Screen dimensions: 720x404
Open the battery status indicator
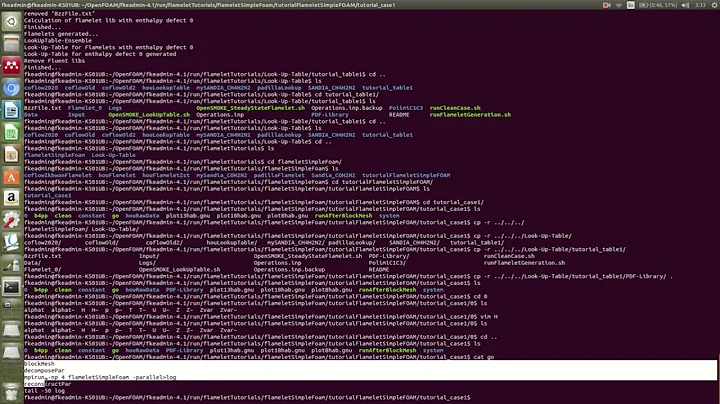point(658,5)
